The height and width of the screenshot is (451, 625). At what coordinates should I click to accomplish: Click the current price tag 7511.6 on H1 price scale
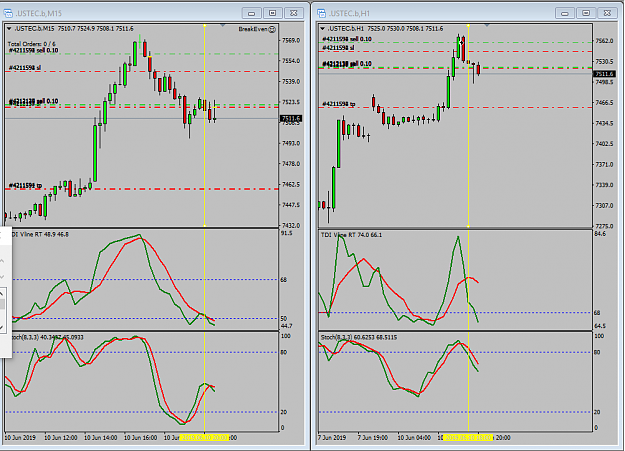[604, 74]
